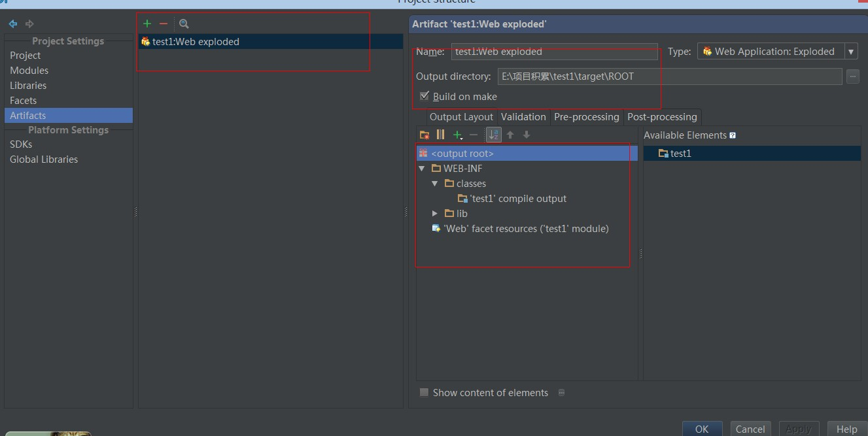Click the Output directory input field

(670, 76)
